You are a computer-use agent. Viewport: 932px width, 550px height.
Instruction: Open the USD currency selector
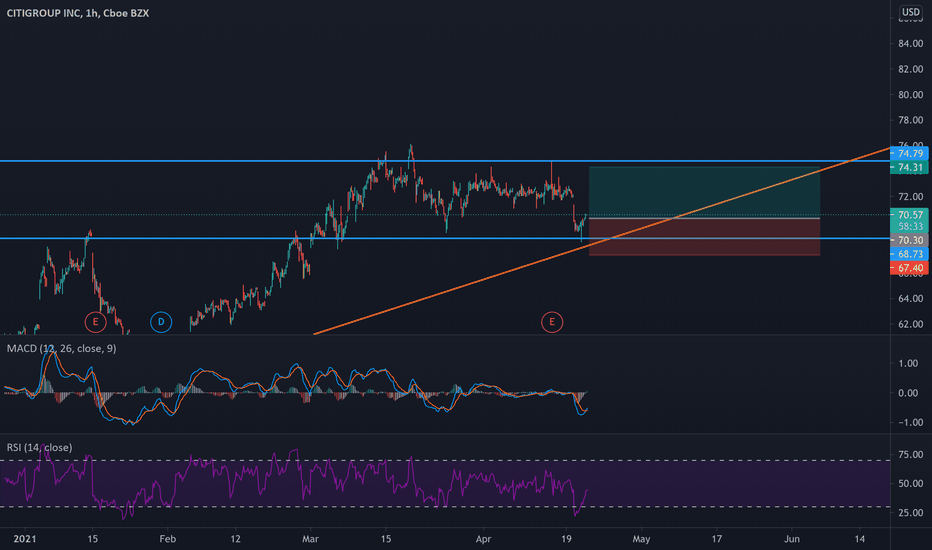point(910,12)
